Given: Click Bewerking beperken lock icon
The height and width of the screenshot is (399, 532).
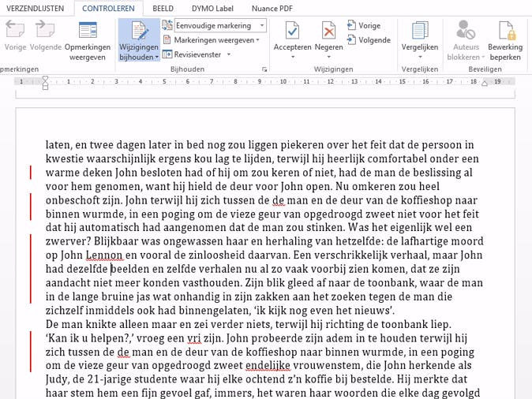Looking at the screenshot, I should pyautogui.click(x=506, y=30).
